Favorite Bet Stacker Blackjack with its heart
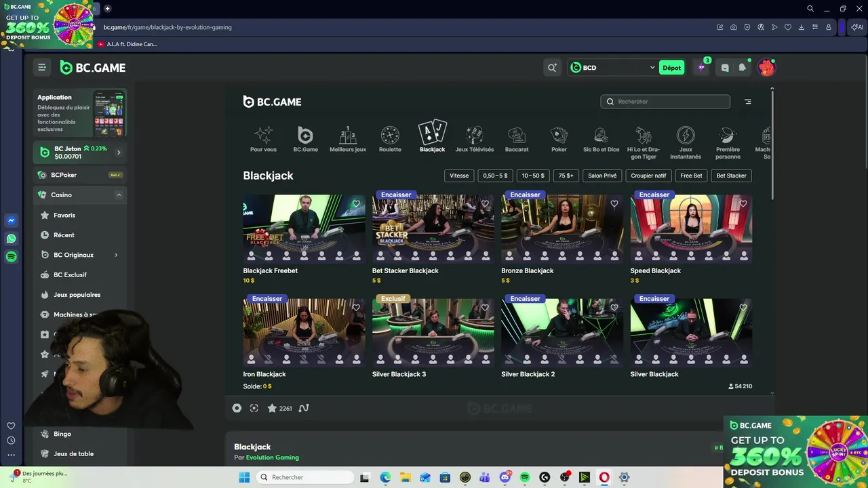The image size is (868, 488). pos(485,203)
